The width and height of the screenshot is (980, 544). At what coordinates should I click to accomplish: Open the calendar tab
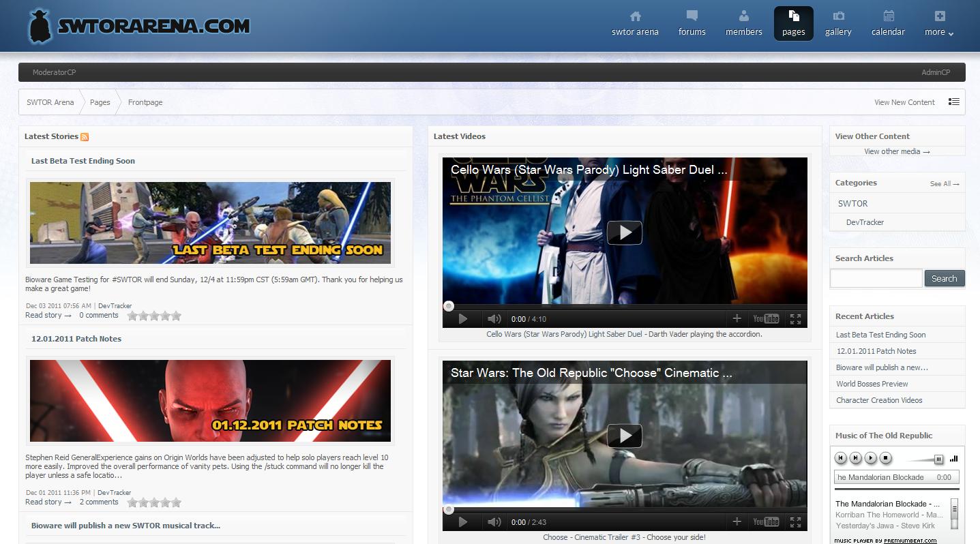tap(888, 24)
